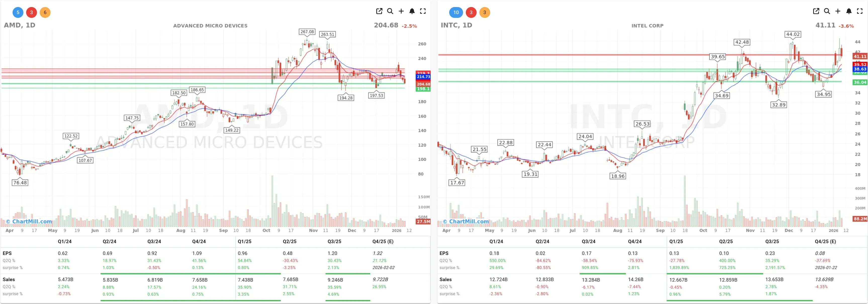
Task: Open alert bell on INTC chart
Action: (x=849, y=11)
